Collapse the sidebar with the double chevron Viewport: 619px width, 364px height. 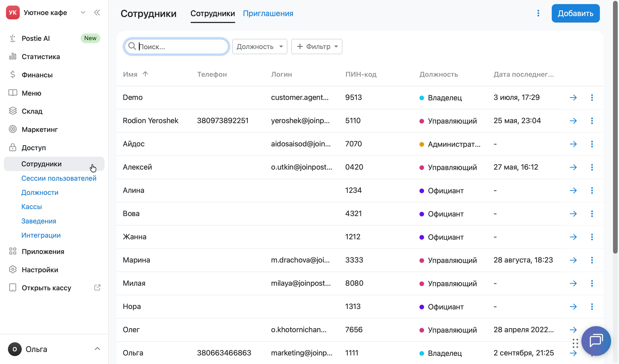pyautogui.click(x=97, y=12)
